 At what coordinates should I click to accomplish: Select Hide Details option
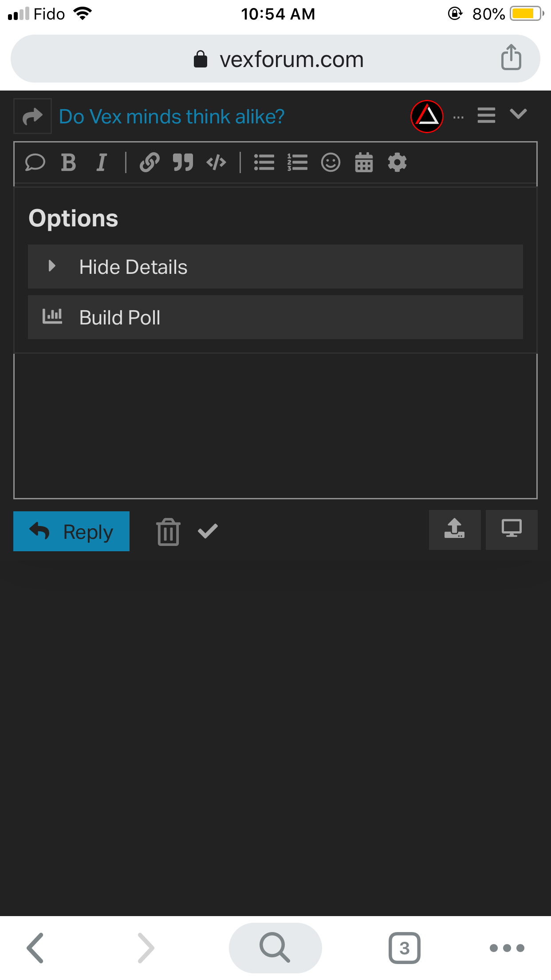tap(275, 267)
